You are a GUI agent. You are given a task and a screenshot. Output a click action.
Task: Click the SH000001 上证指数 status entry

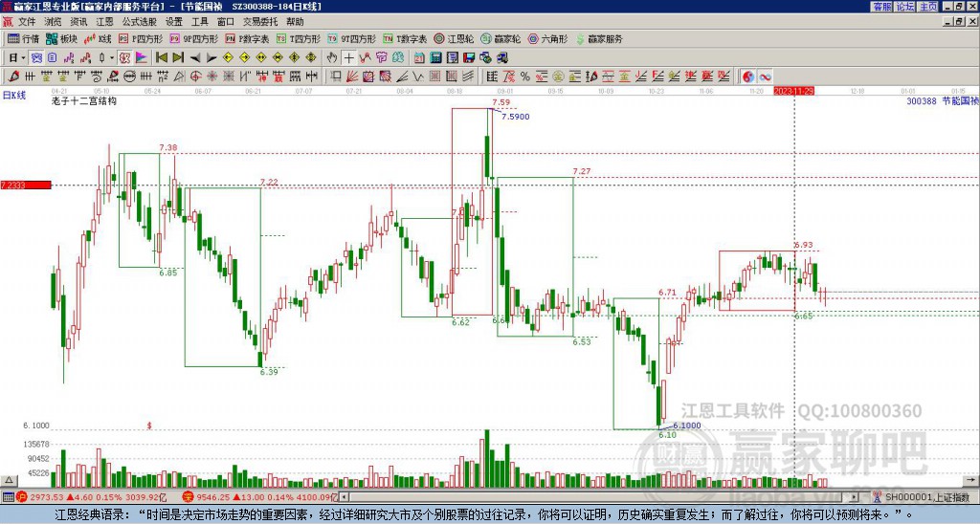[x=927, y=497]
